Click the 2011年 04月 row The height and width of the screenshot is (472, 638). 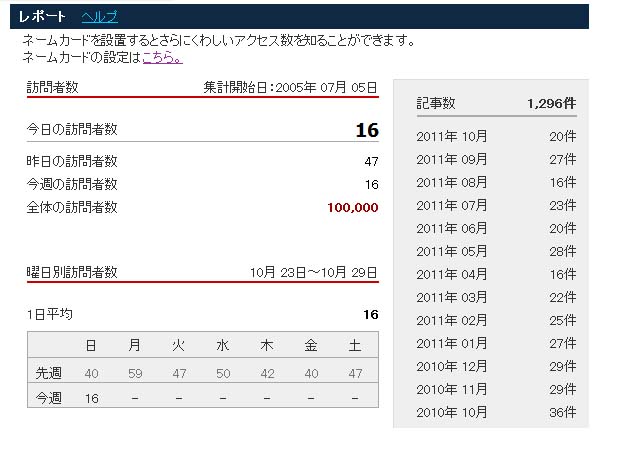coord(496,274)
